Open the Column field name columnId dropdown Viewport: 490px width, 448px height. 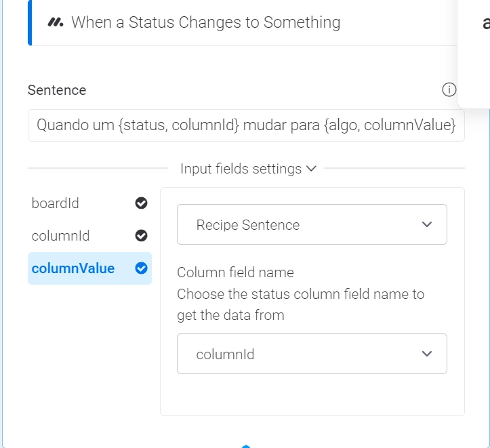click(312, 354)
